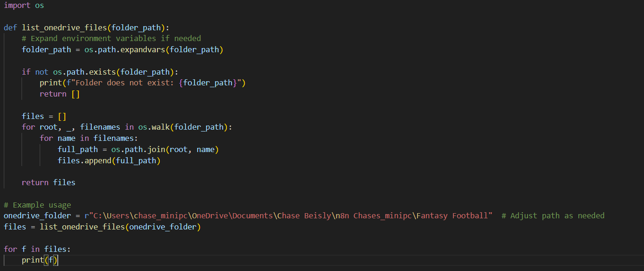644x271 pixels.
Task: Click 'Fantasy Football' at the path's end
Action: 452,215
